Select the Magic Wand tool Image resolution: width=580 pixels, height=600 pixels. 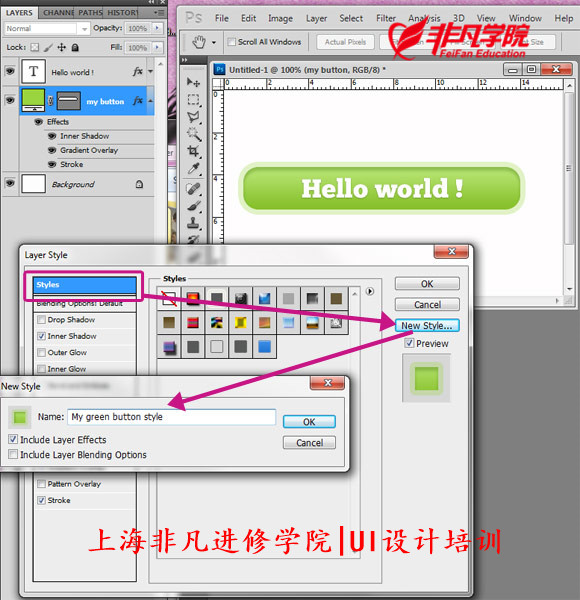pos(194,134)
